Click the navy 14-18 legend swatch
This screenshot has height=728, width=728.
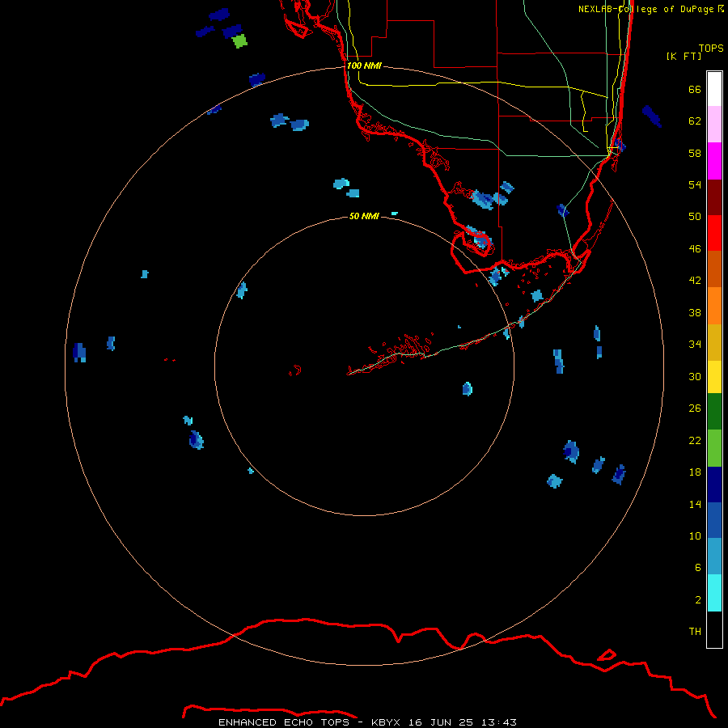pyautogui.click(x=714, y=485)
